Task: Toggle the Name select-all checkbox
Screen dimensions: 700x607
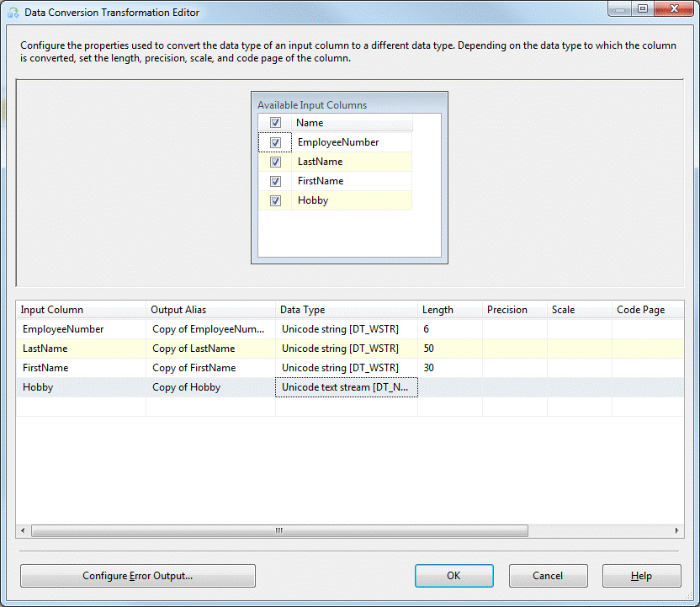Action: (x=275, y=122)
